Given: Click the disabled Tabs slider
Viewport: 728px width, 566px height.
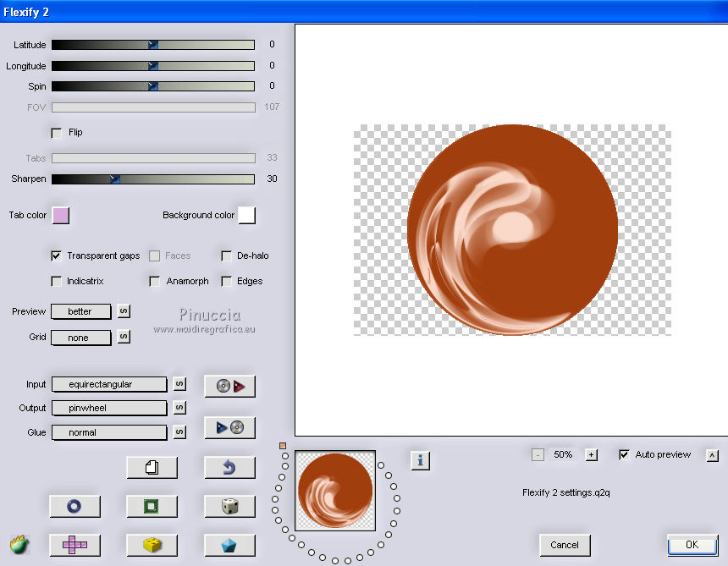Looking at the screenshot, I should tap(153, 158).
